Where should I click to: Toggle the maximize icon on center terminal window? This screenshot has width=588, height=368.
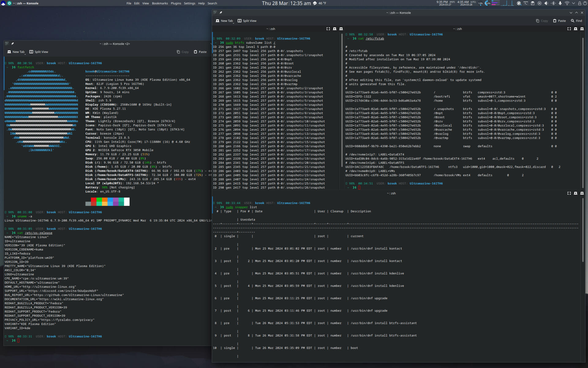328,29
